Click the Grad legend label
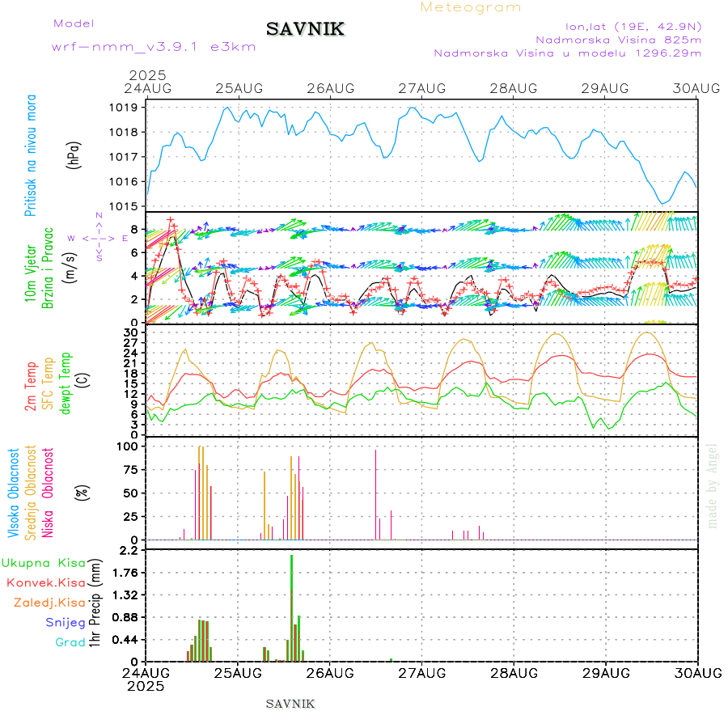Image resolution: width=728 pixels, height=728 pixels. pyautogui.click(x=70, y=643)
